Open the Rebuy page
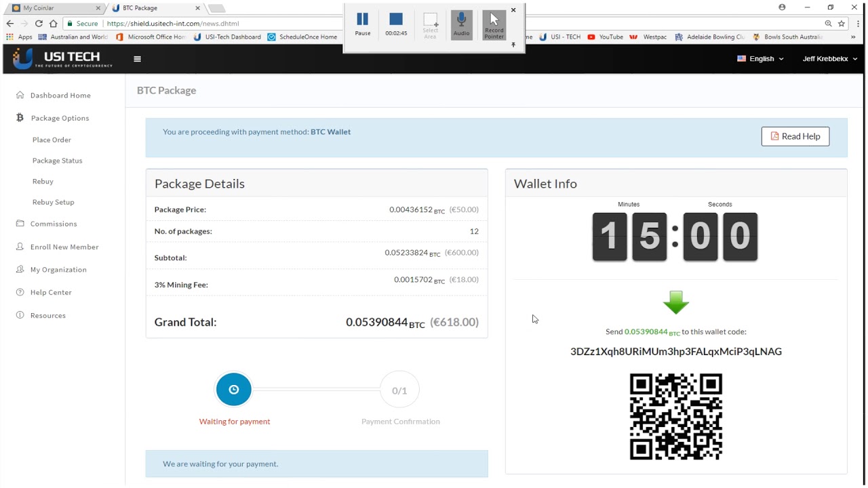 tap(43, 182)
